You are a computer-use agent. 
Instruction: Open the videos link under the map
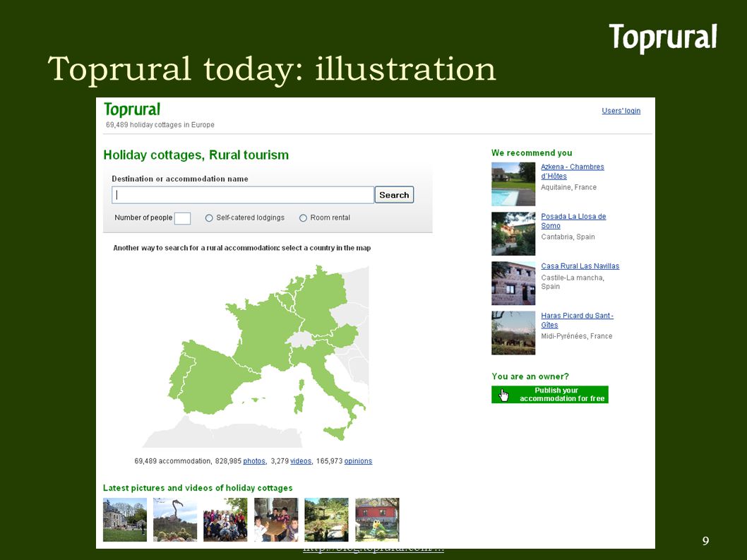301,461
